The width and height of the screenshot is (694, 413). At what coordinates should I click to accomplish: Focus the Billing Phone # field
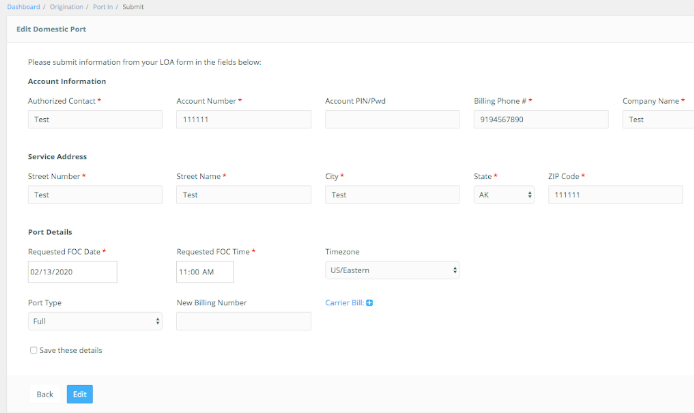tap(541, 120)
